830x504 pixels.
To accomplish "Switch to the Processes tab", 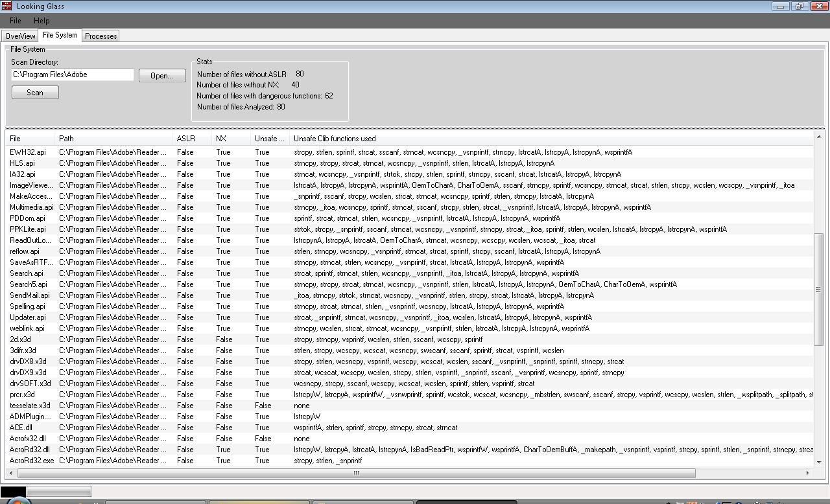I will pyautogui.click(x=101, y=36).
